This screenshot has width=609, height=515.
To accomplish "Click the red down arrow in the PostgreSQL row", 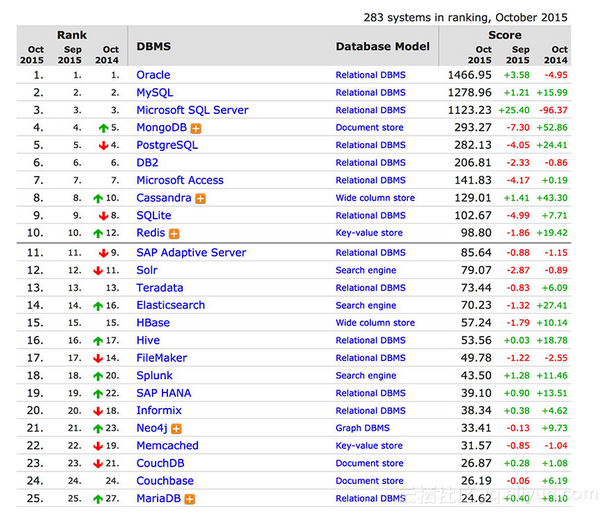I will coord(103,146).
